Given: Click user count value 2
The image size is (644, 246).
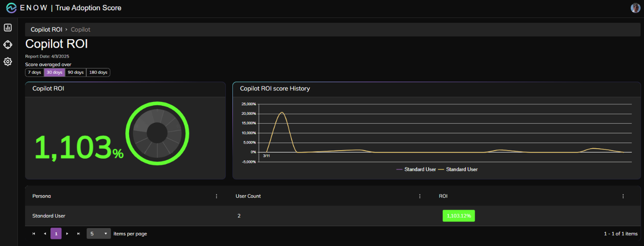Looking at the screenshot, I should click(x=239, y=216).
